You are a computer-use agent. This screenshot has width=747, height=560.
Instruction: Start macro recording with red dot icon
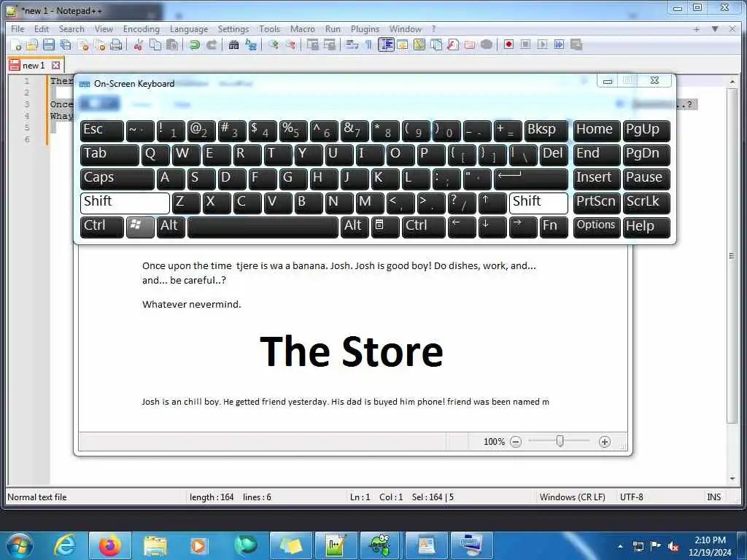508,44
